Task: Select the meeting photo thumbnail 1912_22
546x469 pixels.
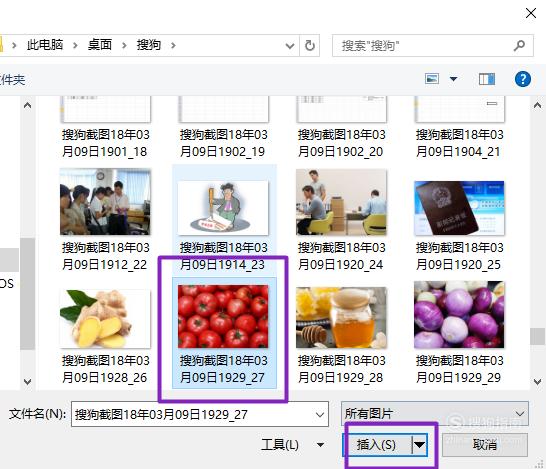Action: pos(105,202)
